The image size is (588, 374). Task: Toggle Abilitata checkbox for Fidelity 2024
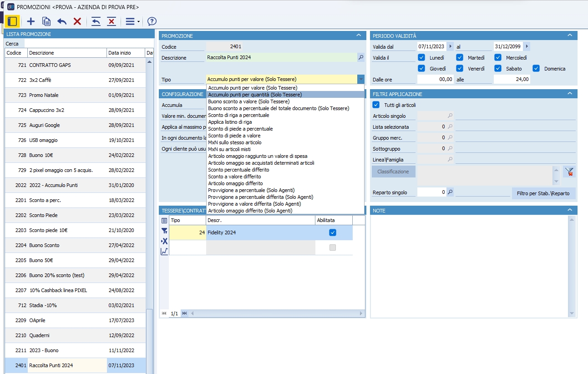333,232
